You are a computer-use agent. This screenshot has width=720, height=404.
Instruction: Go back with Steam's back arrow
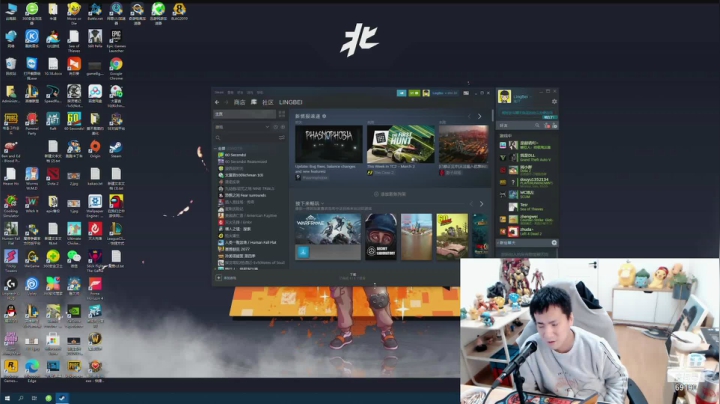(217, 102)
